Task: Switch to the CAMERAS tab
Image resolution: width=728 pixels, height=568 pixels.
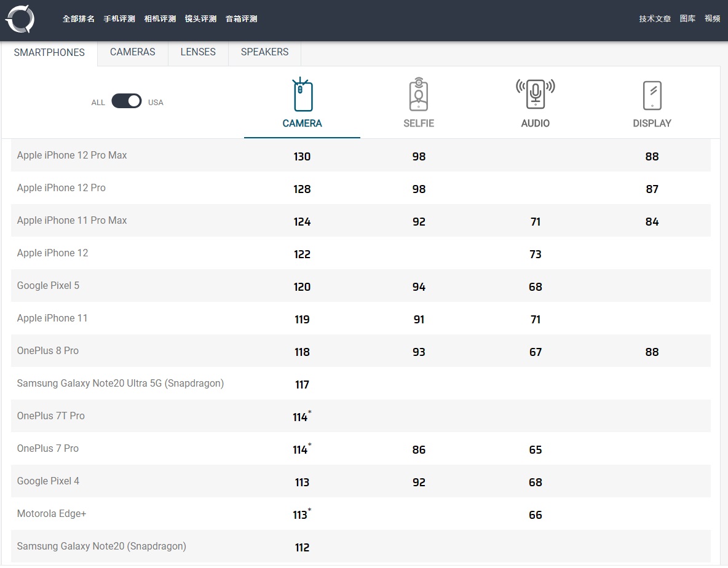Action: (132, 52)
